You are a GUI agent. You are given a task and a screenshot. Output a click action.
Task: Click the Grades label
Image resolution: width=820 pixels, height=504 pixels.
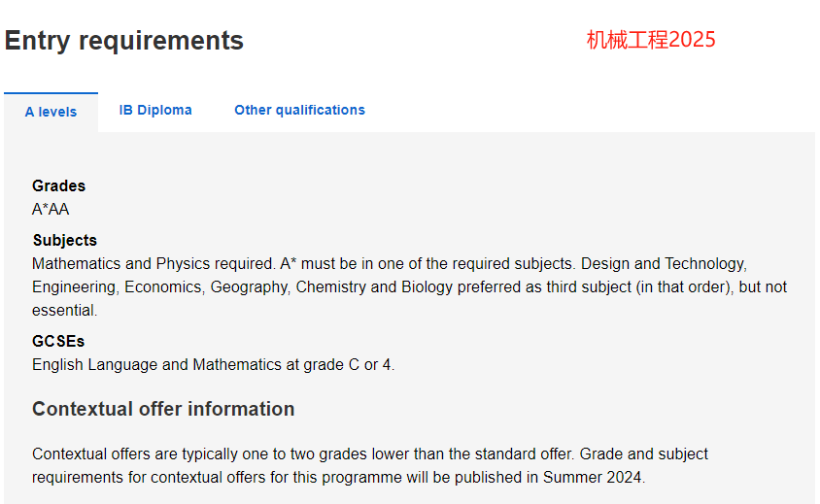58,185
